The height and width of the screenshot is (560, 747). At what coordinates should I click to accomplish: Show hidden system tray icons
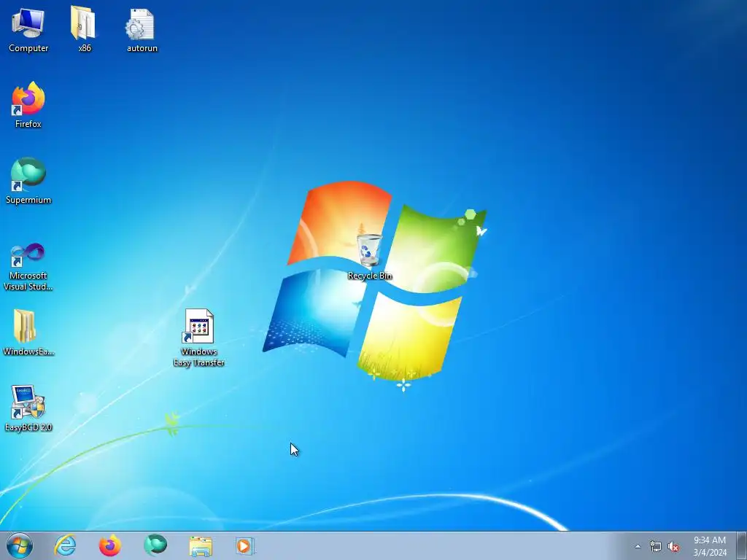[638, 546]
